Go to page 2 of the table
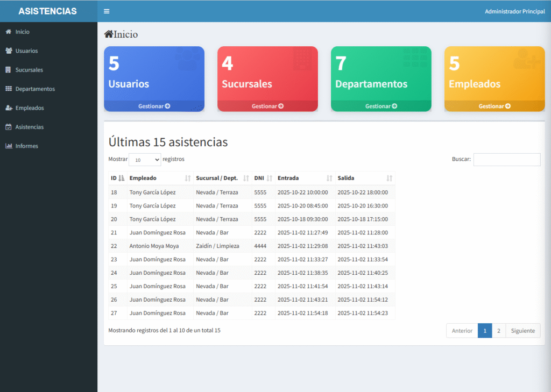 tap(498, 331)
